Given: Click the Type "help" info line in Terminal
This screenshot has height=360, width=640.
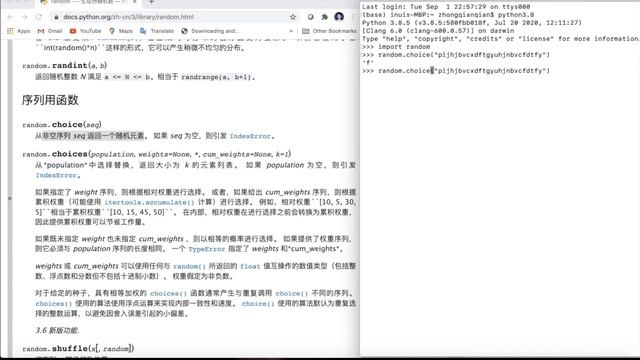Looking at the screenshot, I should click(500, 38).
